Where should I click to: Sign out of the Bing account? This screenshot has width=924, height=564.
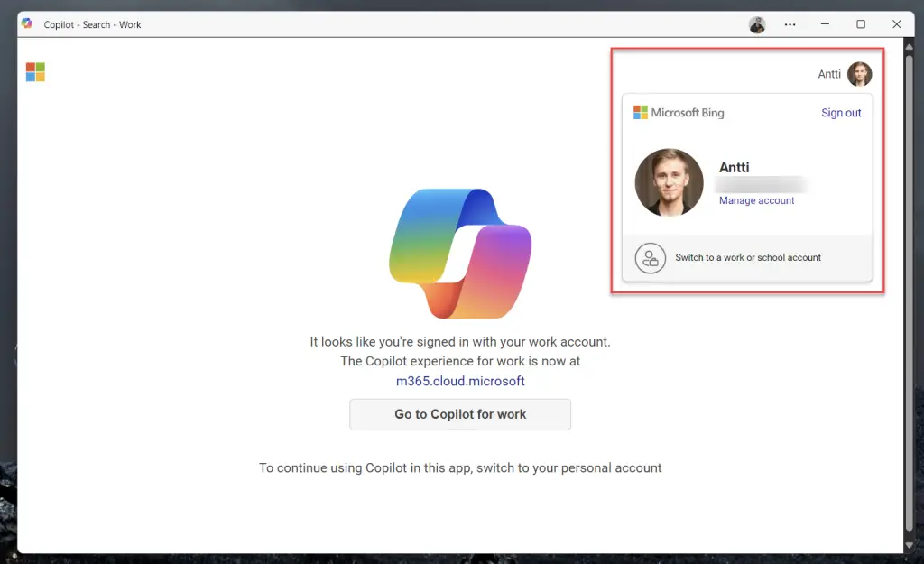841,113
